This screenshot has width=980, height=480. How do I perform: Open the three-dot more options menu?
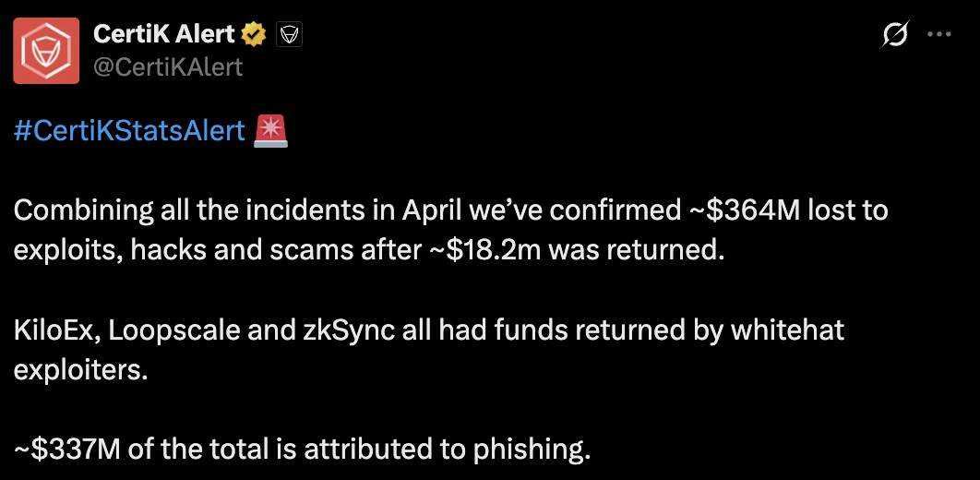pos(938,34)
